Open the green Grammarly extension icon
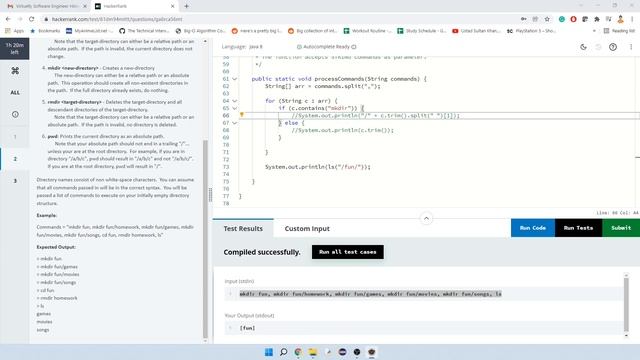Image resolution: width=640 pixels, height=360 pixels. (x=562, y=19)
